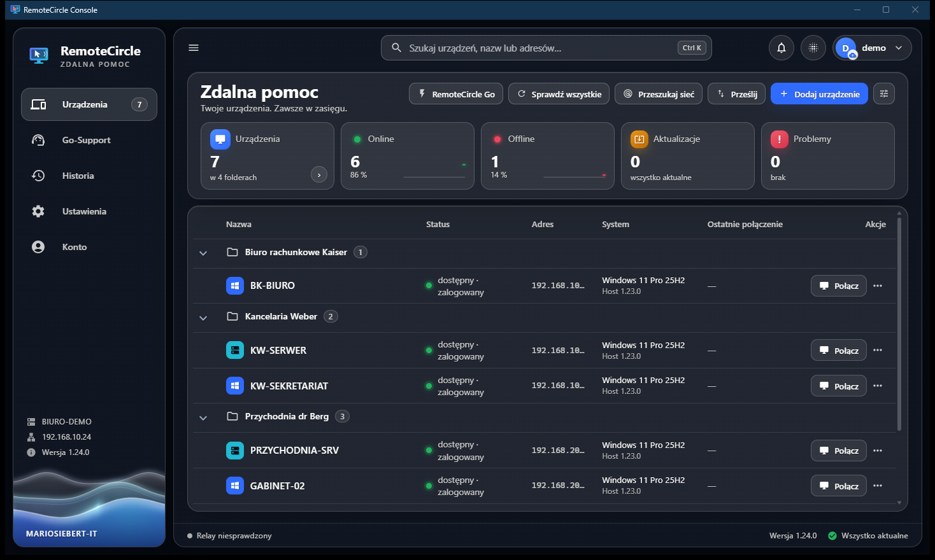Open more actions for GABINET-02

point(878,486)
